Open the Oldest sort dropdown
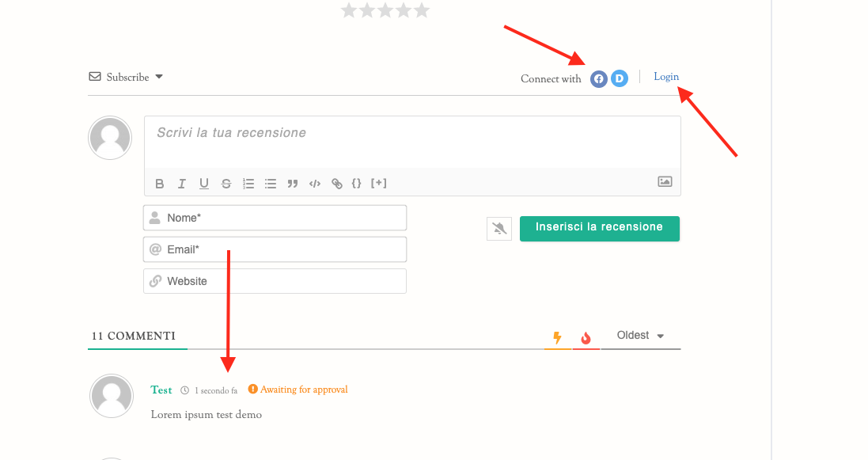The height and width of the screenshot is (460, 868). 640,336
